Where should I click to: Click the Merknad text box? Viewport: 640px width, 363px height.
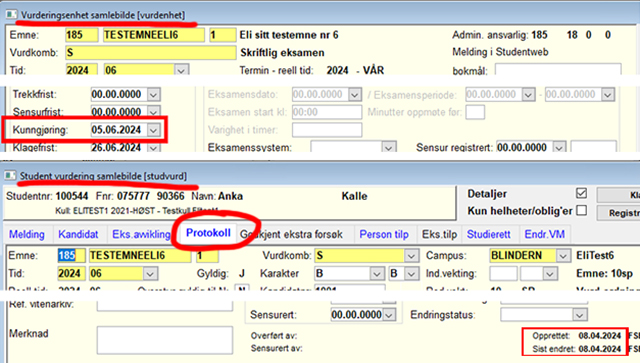[x=165, y=340]
